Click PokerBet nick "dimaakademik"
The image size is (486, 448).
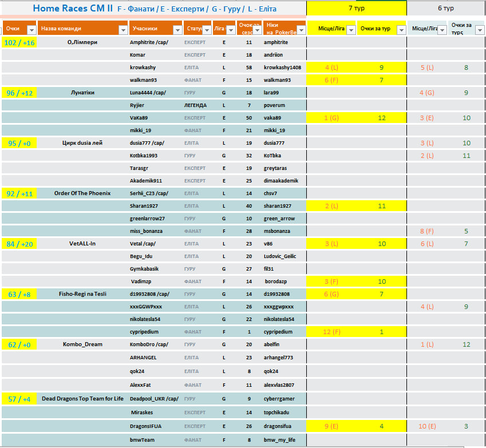click(x=281, y=181)
